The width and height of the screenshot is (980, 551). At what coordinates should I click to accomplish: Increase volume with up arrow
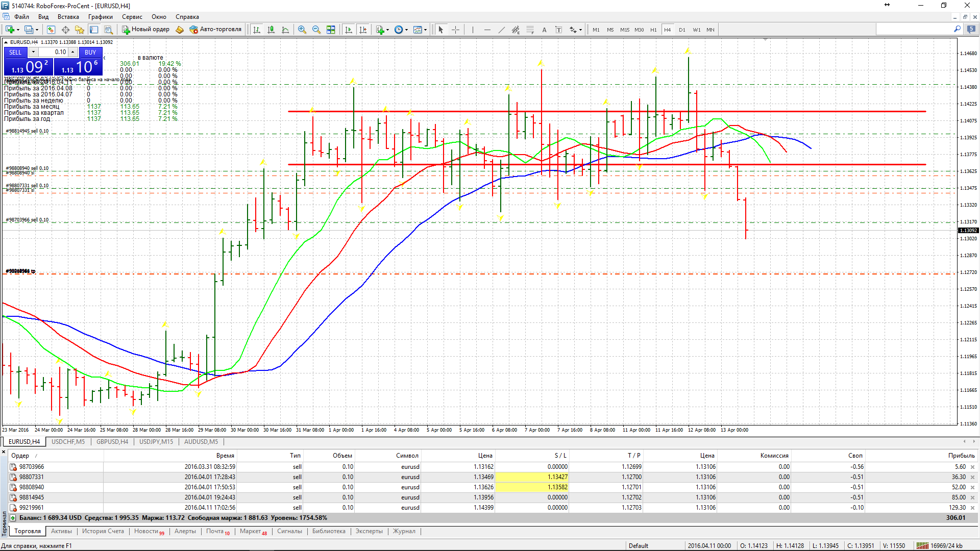(73, 52)
